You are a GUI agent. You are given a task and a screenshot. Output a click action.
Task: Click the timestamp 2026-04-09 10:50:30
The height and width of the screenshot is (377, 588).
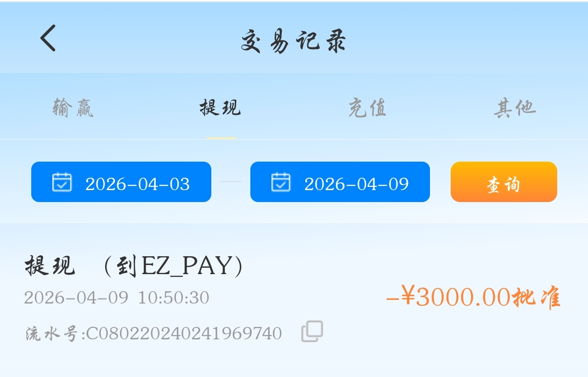(117, 298)
